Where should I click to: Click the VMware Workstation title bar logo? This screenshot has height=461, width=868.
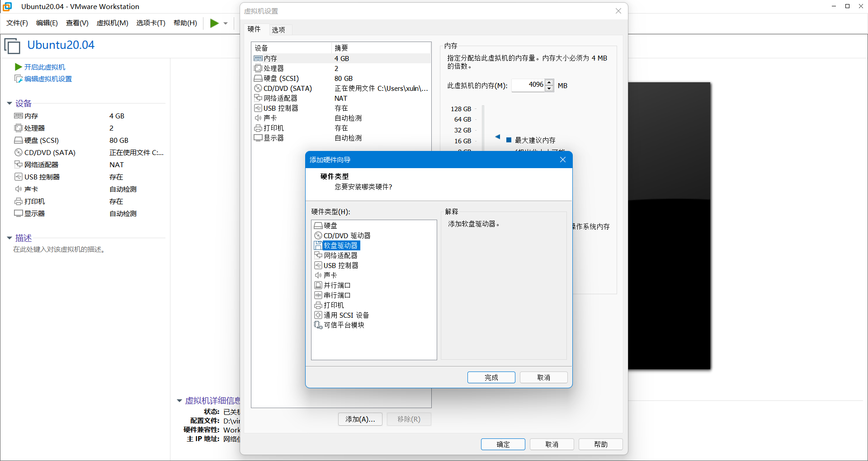[x=7, y=7]
